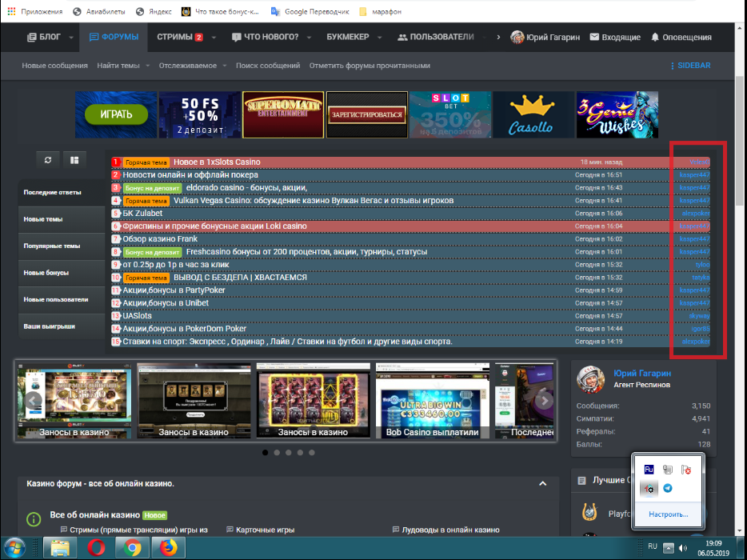Click the green ИГРАТЬ banner
This screenshot has height=560, width=747.
tap(116, 114)
